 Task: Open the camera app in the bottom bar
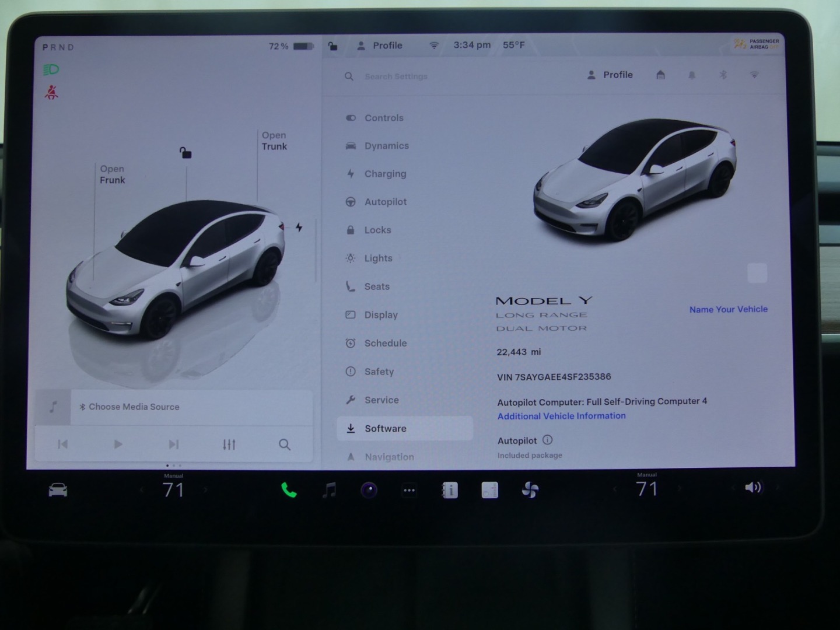(x=369, y=490)
